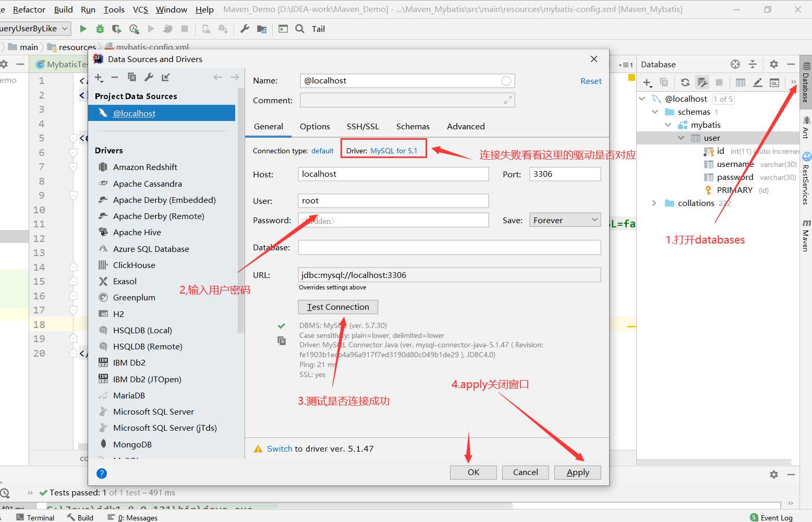The width and height of the screenshot is (812, 522).
Task: Click the edit source pencil icon in Database panel
Action: tap(758, 82)
